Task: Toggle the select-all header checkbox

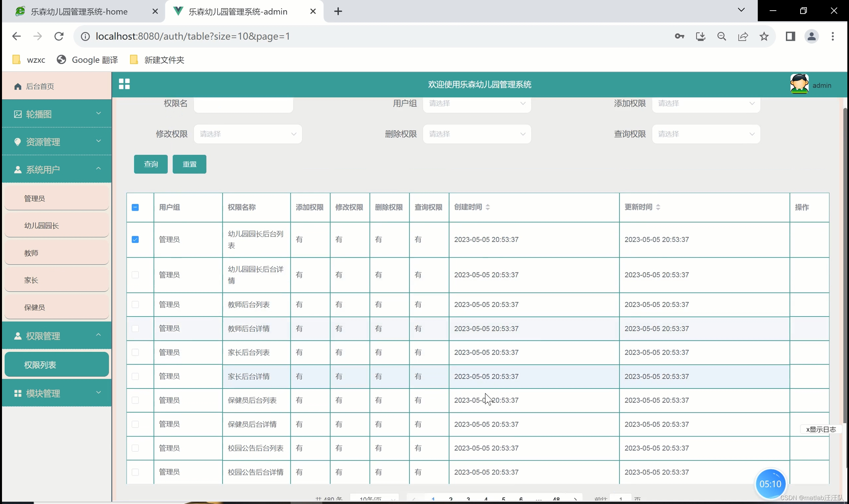Action: pyautogui.click(x=135, y=207)
